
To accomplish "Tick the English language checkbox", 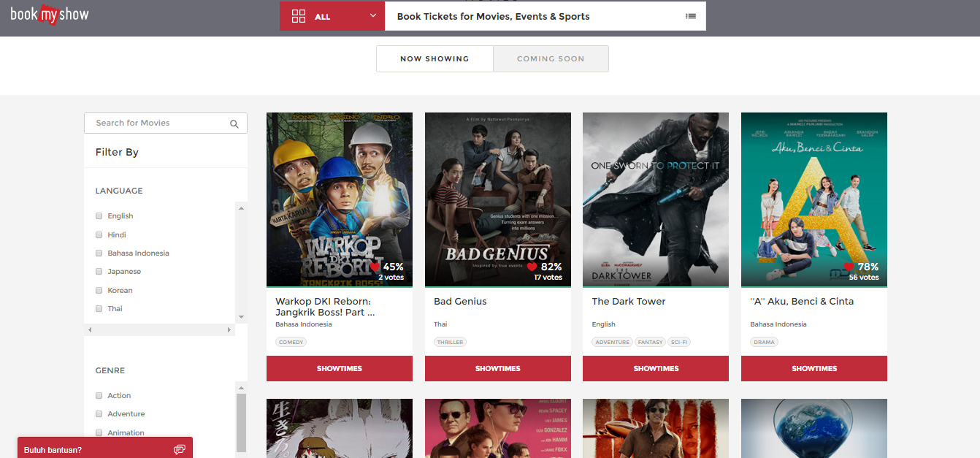I will (x=99, y=215).
